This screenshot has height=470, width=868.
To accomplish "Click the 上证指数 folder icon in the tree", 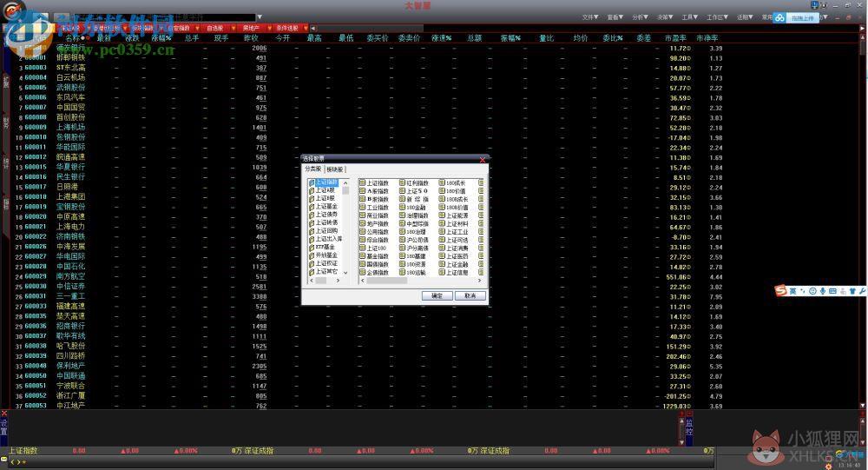I will [x=312, y=182].
